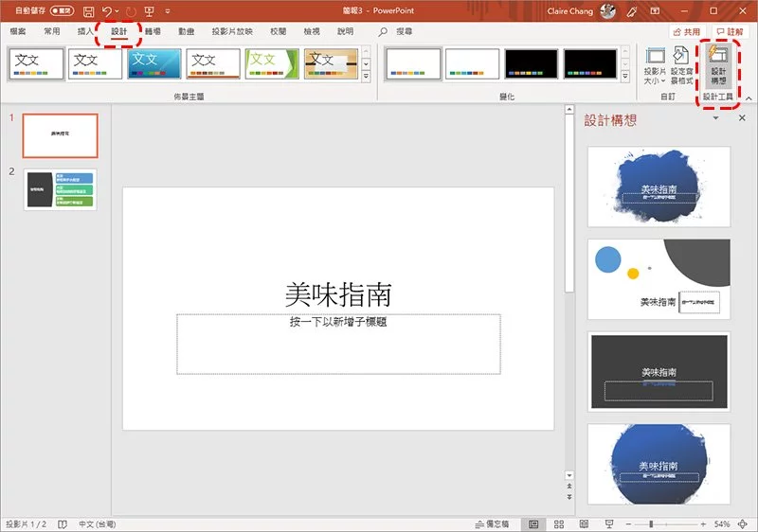This screenshot has width=758, height=532.
Task: Apply the blue gradient theme thumbnail
Action: pos(154,63)
